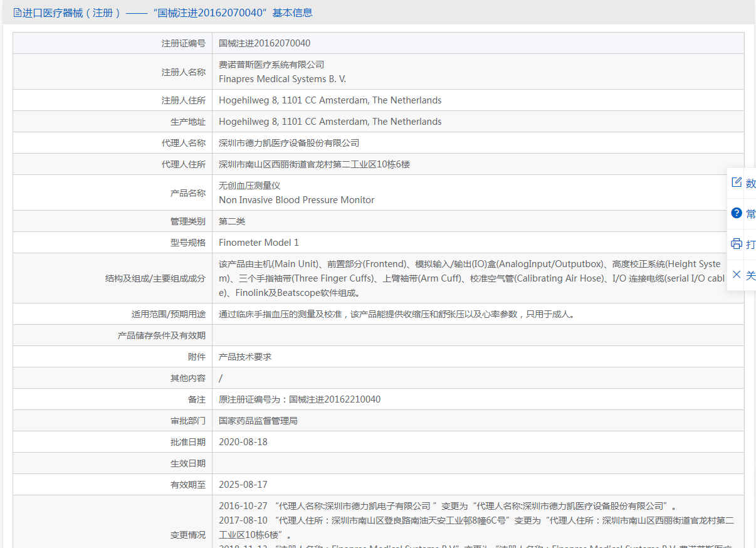Open the edit icon in the side toolbar

pyautogui.click(x=737, y=182)
